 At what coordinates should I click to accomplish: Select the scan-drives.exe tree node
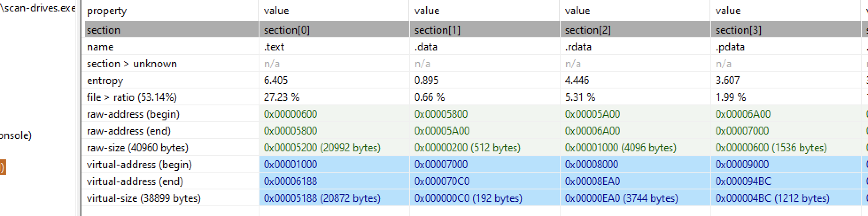(x=38, y=8)
